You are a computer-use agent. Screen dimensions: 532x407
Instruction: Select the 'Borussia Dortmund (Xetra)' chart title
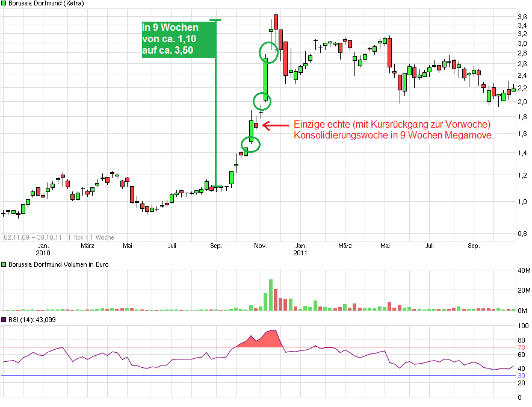click(46, 3)
